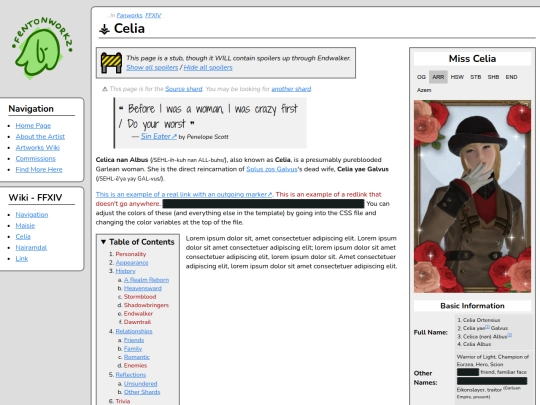Click the warning triangle icon before shard note

click(x=105, y=89)
